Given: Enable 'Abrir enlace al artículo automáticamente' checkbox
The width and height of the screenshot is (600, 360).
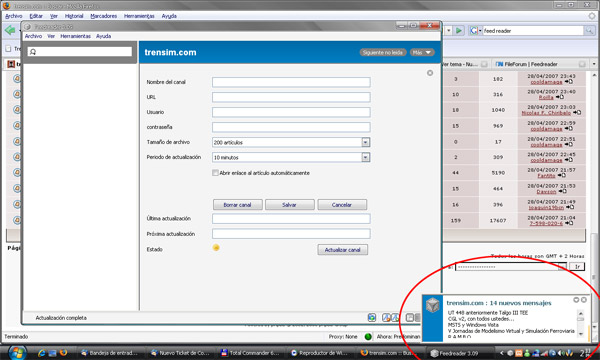Looking at the screenshot, I should (215, 173).
